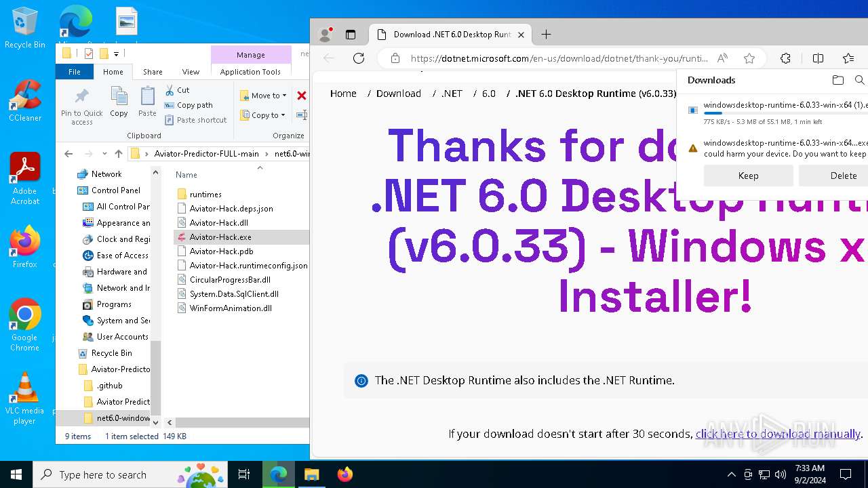Click the red Delete X icon
This screenshot has width=868, height=488.
tap(302, 96)
